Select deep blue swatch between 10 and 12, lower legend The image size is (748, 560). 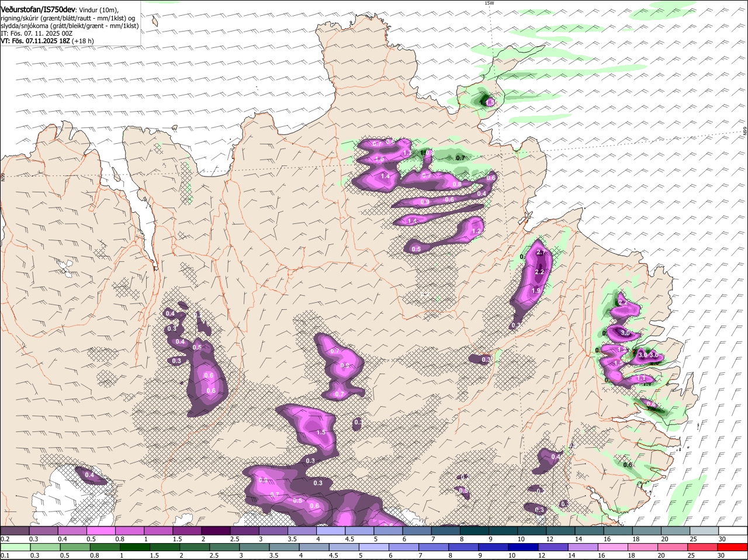pyautogui.click(x=523, y=547)
